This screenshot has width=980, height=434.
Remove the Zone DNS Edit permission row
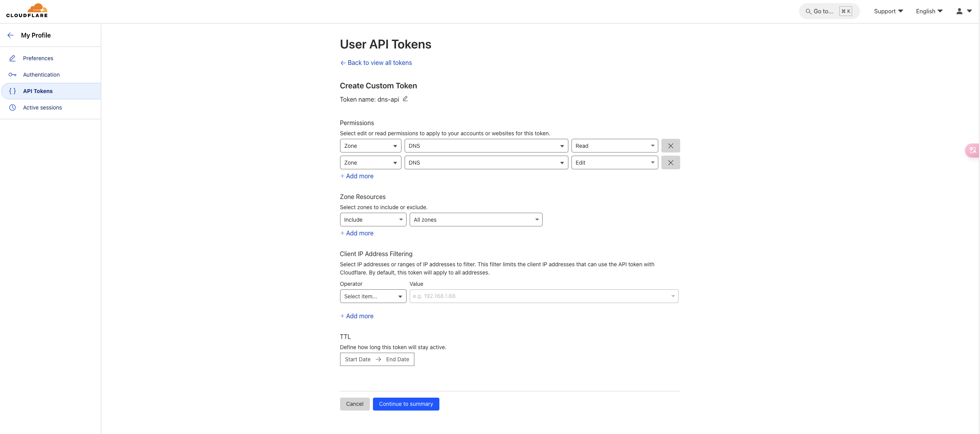[x=670, y=162]
